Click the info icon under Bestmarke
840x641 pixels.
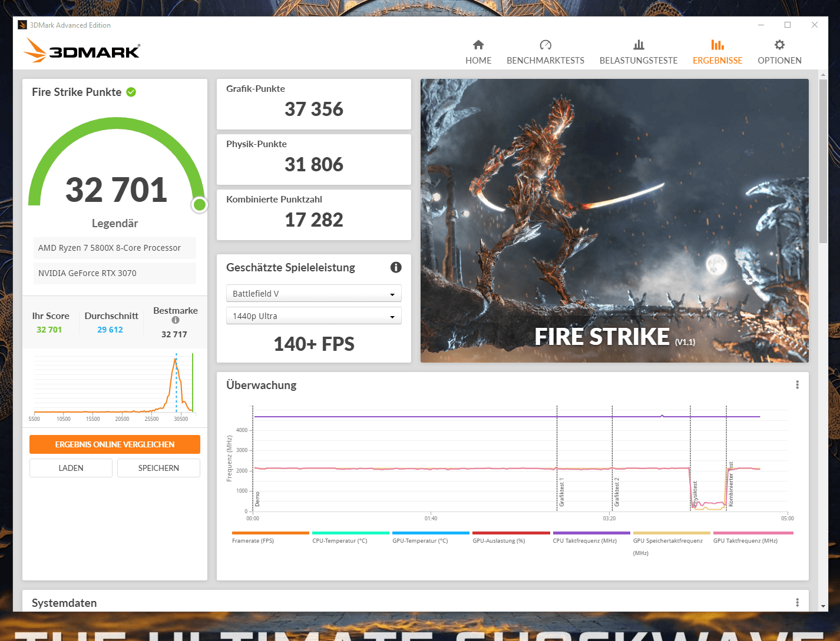tap(176, 320)
